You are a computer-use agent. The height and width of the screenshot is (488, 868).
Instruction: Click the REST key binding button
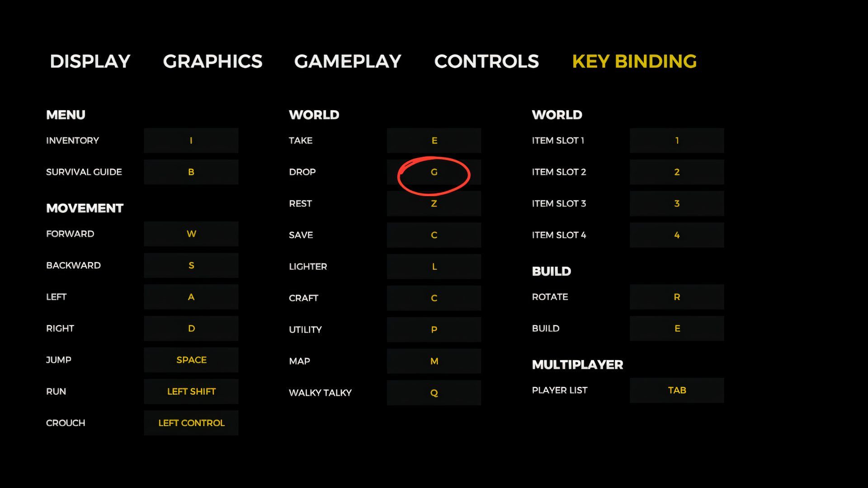point(434,203)
